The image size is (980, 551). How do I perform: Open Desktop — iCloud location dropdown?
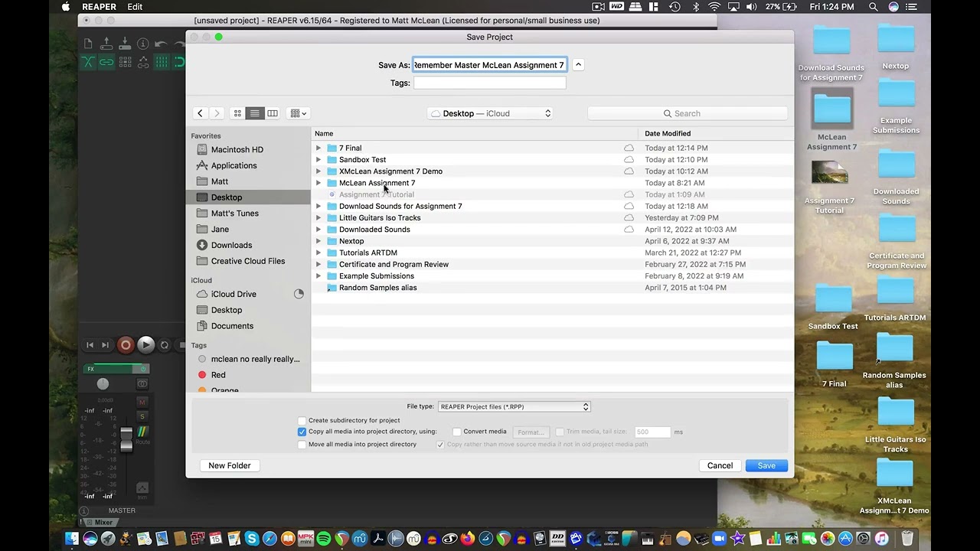[x=491, y=113]
